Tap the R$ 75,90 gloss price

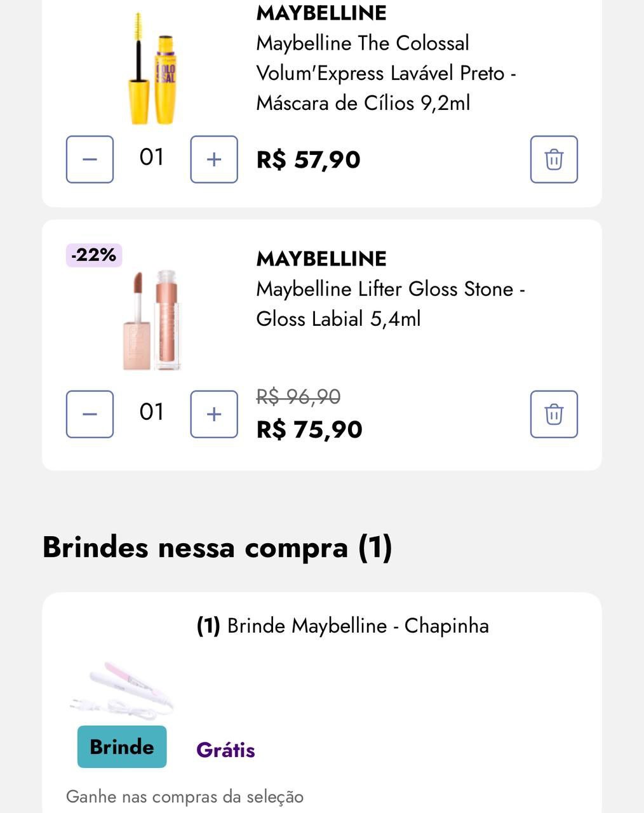[x=309, y=430]
